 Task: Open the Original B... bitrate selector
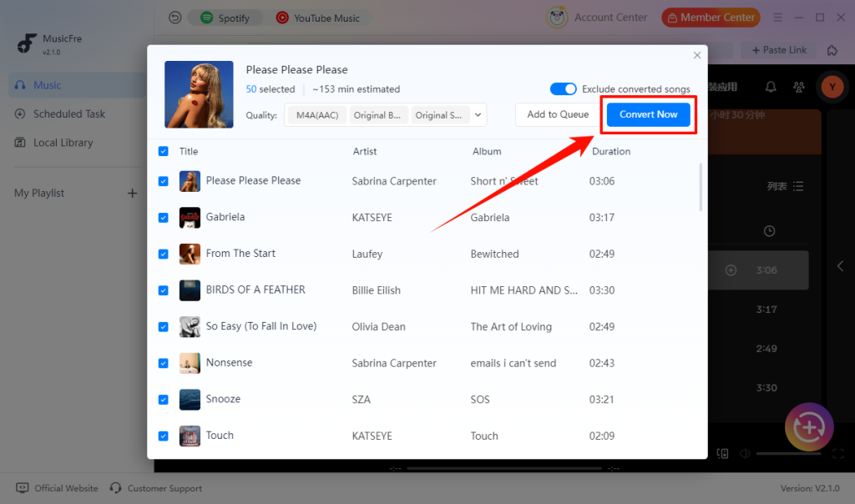(x=377, y=115)
